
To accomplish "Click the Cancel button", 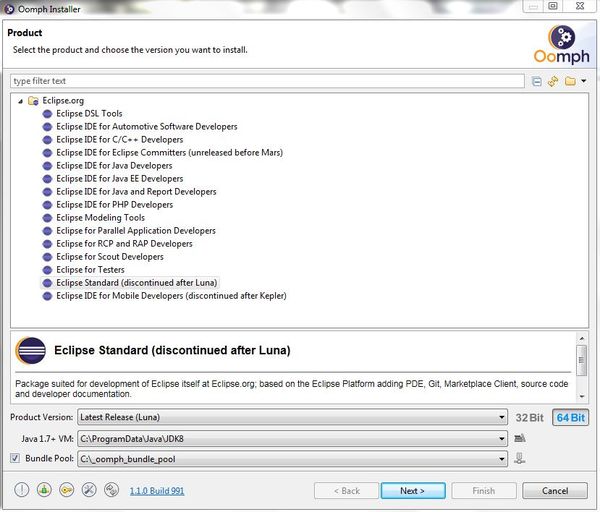I will pyautogui.click(x=555, y=491).
